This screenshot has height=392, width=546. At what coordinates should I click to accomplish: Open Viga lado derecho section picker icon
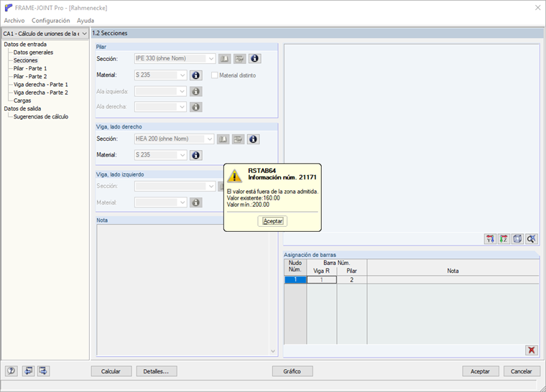(x=239, y=139)
